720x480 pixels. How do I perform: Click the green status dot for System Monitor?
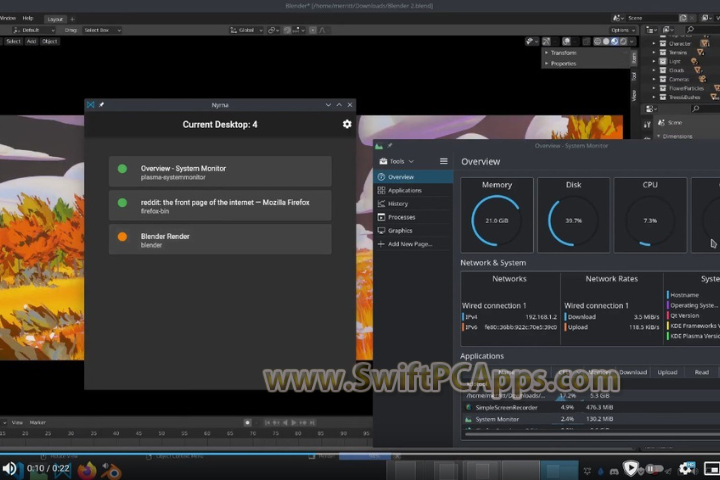click(122, 169)
